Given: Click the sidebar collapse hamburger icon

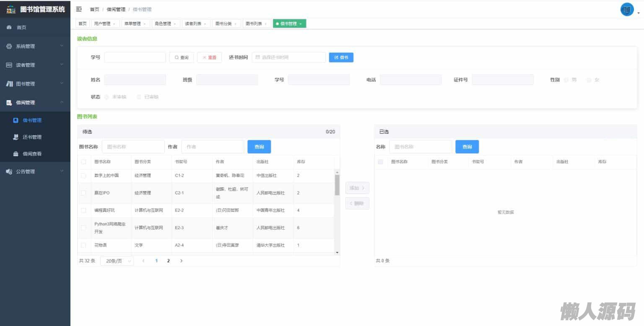Looking at the screenshot, I should 79,9.
